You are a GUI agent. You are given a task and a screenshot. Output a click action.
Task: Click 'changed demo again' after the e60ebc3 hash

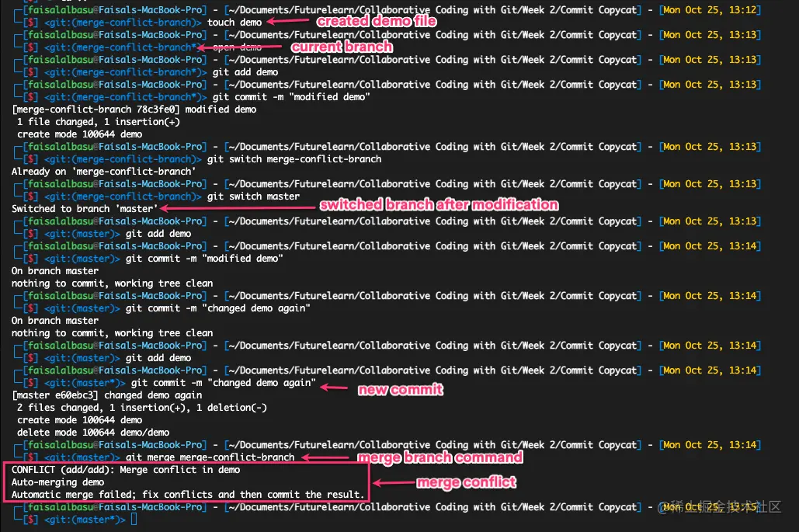[x=153, y=395]
